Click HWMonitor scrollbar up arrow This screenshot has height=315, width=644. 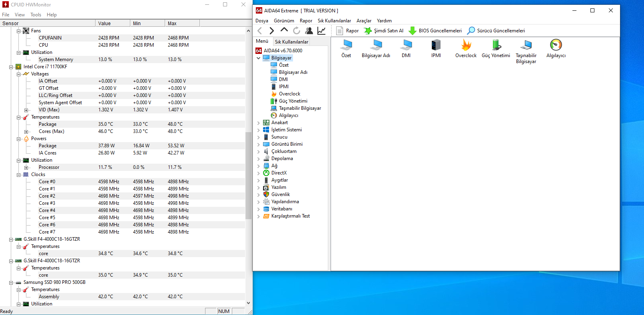click(x=248, y=31)
